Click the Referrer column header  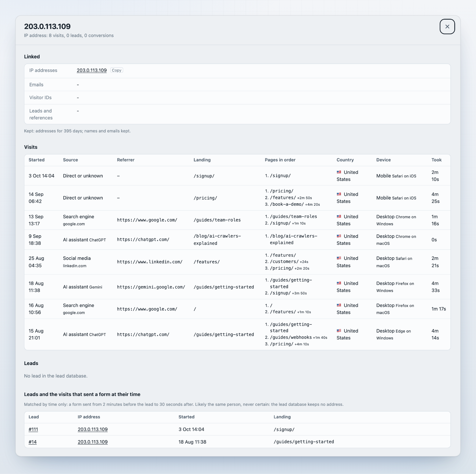click(x=126, y=160)
